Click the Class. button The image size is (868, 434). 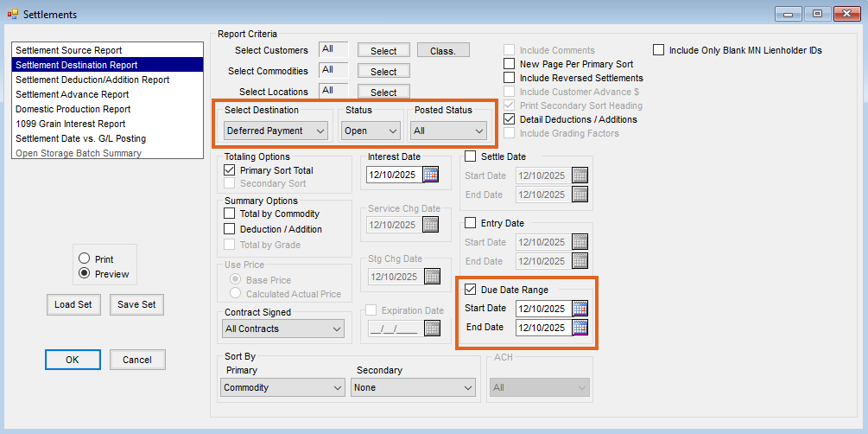click(x=443, y=50)
